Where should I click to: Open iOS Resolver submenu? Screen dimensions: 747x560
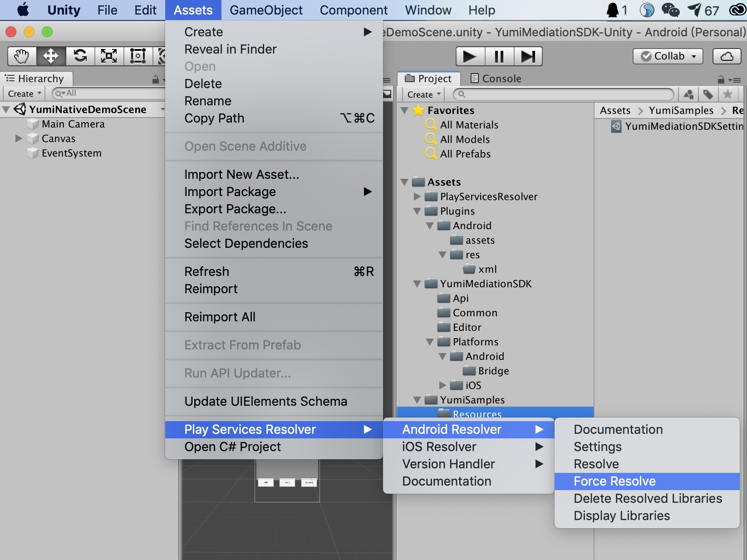click(x=469, y=447)
